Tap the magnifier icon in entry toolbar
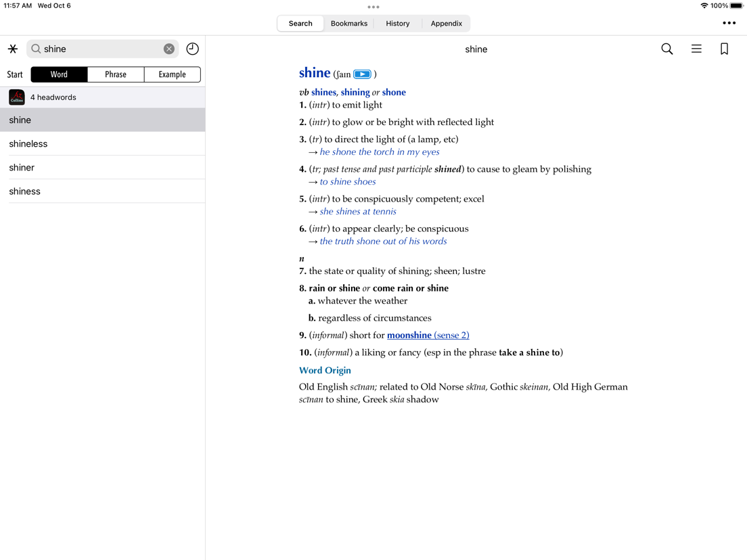 [667, 49]
